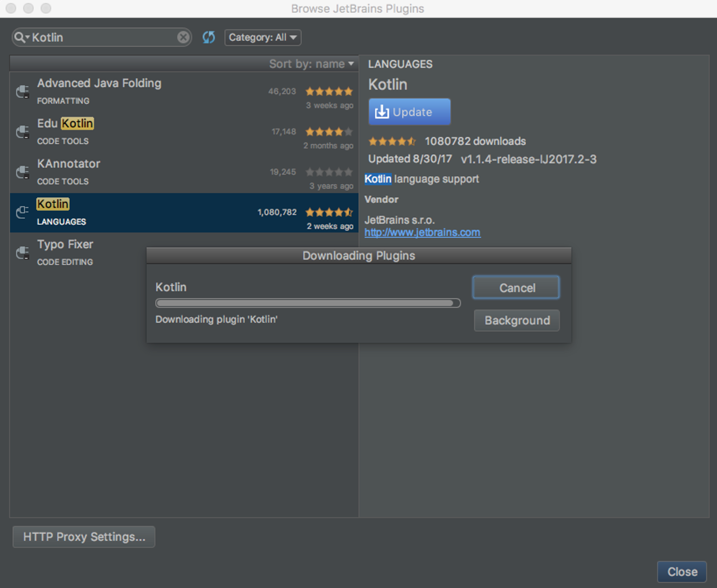717x588 pixels.
Task: Click the 17,148 download count
Action: pyautogui.click(x=284, y=132)
